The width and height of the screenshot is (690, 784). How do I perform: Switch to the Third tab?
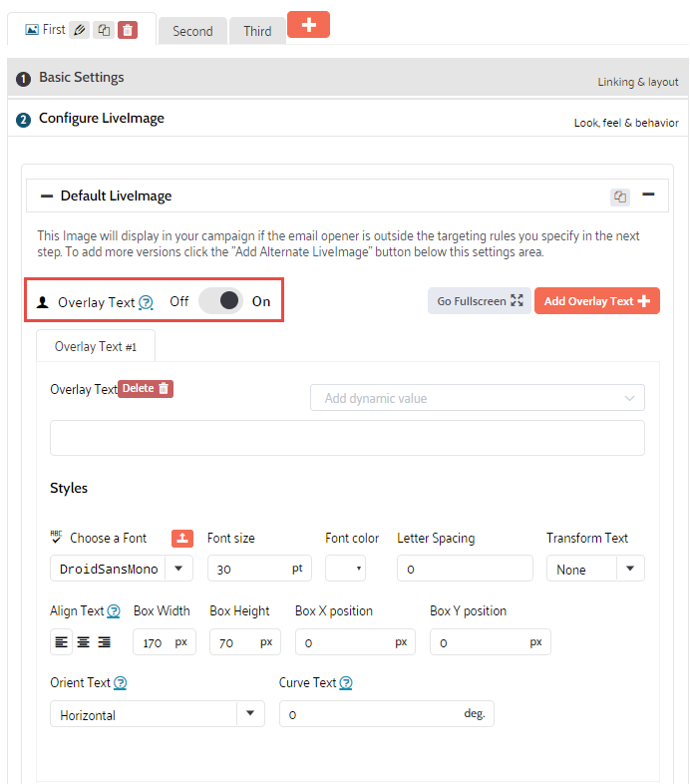click(x=257, y=31)
